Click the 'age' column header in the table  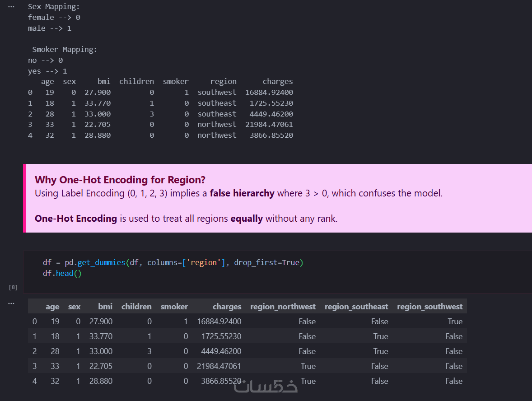pyautogui.click(x=52, y=307)
